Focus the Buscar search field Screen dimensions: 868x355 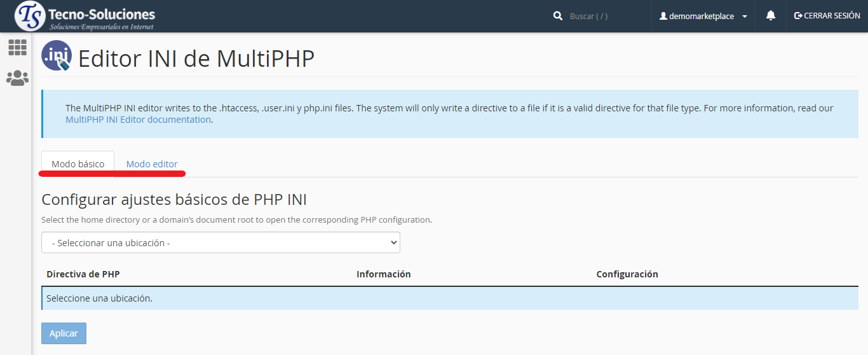(x=604, y=16)
